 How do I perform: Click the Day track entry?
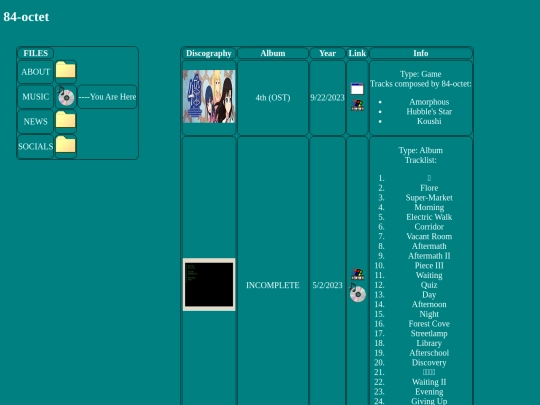tap(429, 294)
